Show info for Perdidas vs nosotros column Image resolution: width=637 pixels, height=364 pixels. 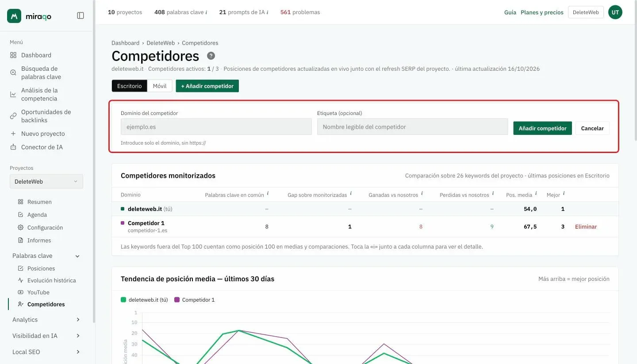[493, 194]
